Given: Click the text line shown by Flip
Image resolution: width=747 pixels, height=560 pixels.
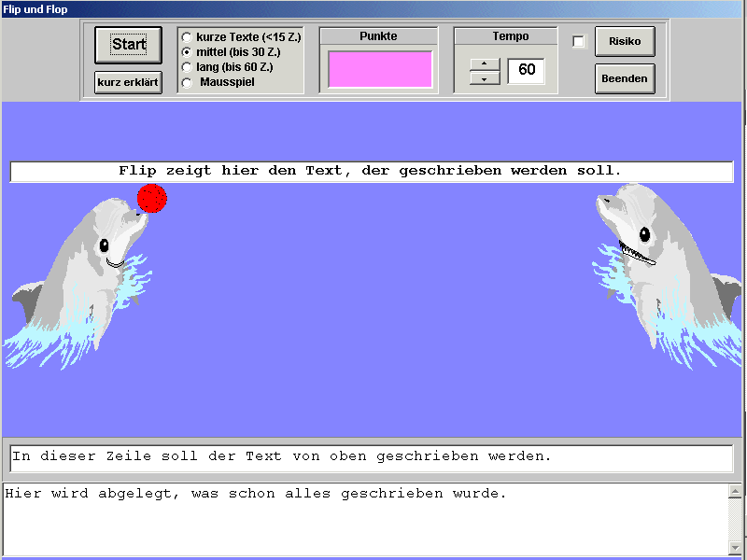Looking at the screenshot, I should [x=371, y=172].
